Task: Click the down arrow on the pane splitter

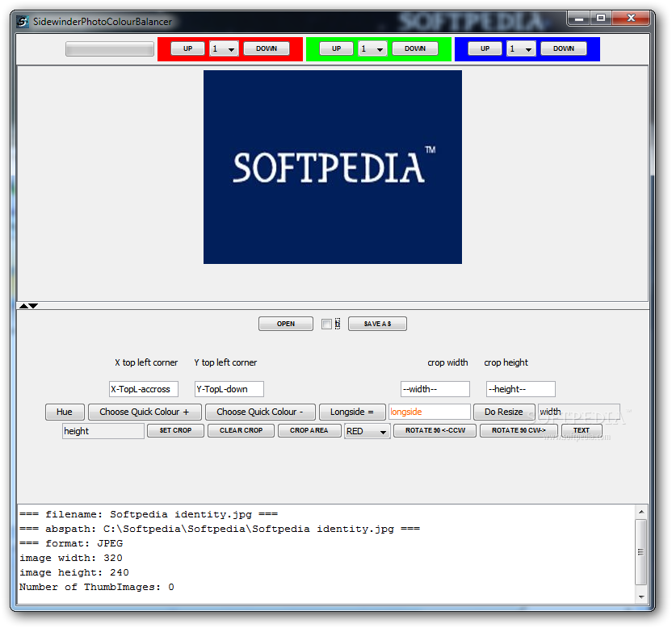Action: 33,306
